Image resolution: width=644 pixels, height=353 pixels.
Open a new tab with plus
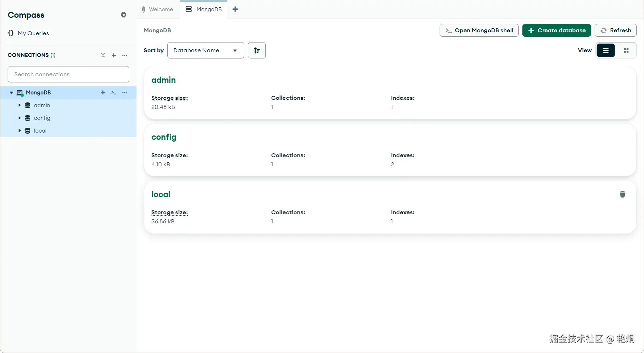(x=235, y=9)
